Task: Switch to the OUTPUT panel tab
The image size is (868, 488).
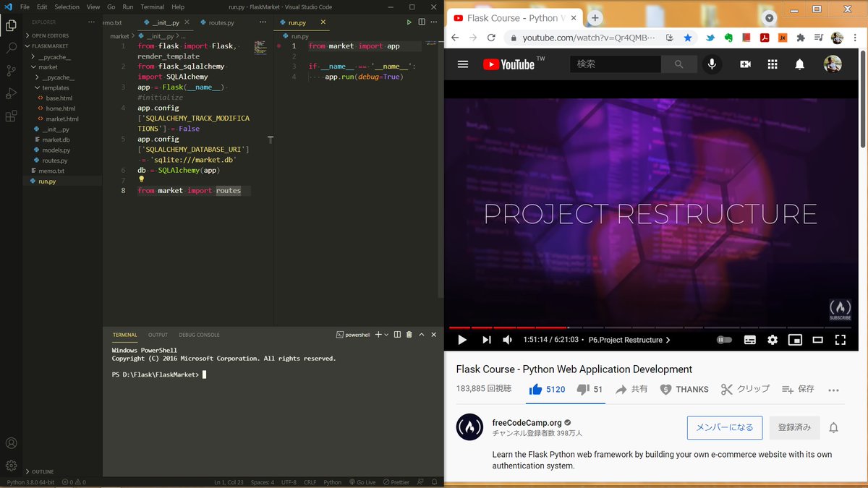Action: coord(158,335)
